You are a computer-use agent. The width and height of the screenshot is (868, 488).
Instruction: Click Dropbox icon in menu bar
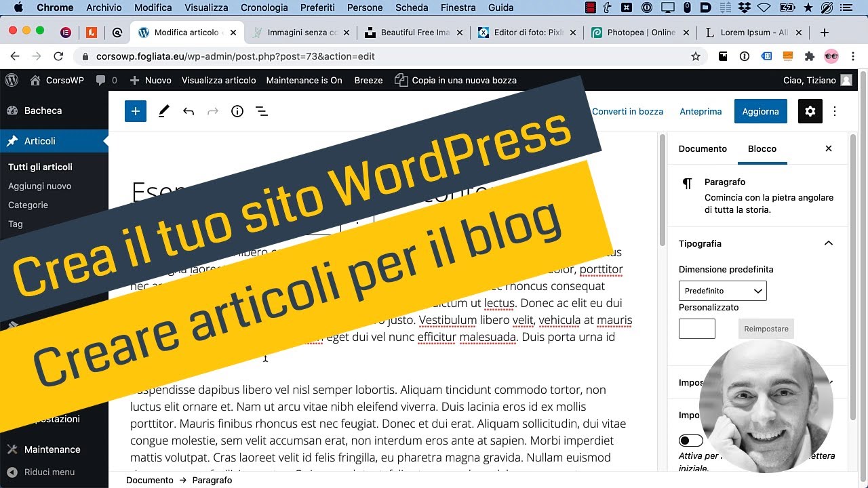(x=744, y=7)
